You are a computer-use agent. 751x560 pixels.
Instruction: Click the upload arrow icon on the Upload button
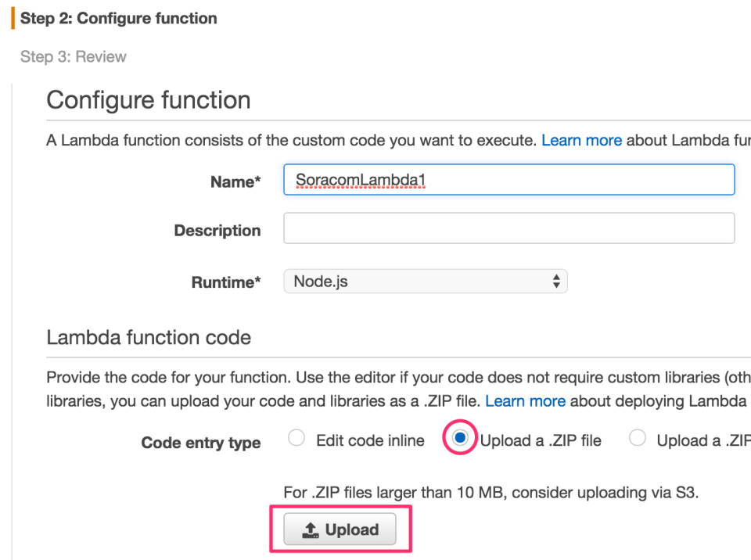pos(311,529)
